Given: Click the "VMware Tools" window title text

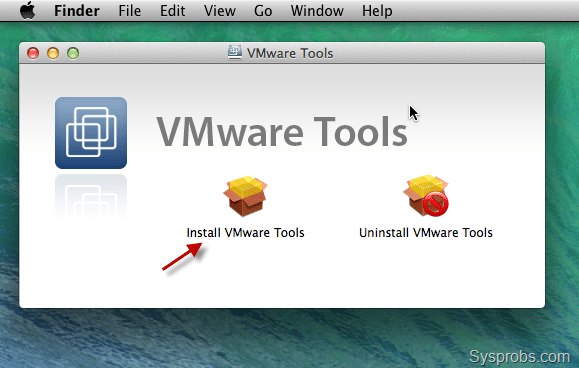Looking at the screenshot, I should point(290,53).
